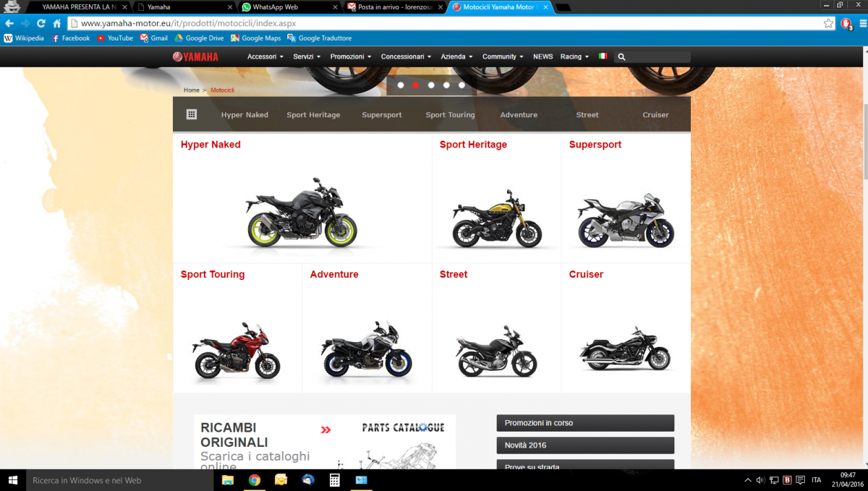Open the browser home page icon
The width and height of the screenshot is (868, 491).
[x=57, y=23]
